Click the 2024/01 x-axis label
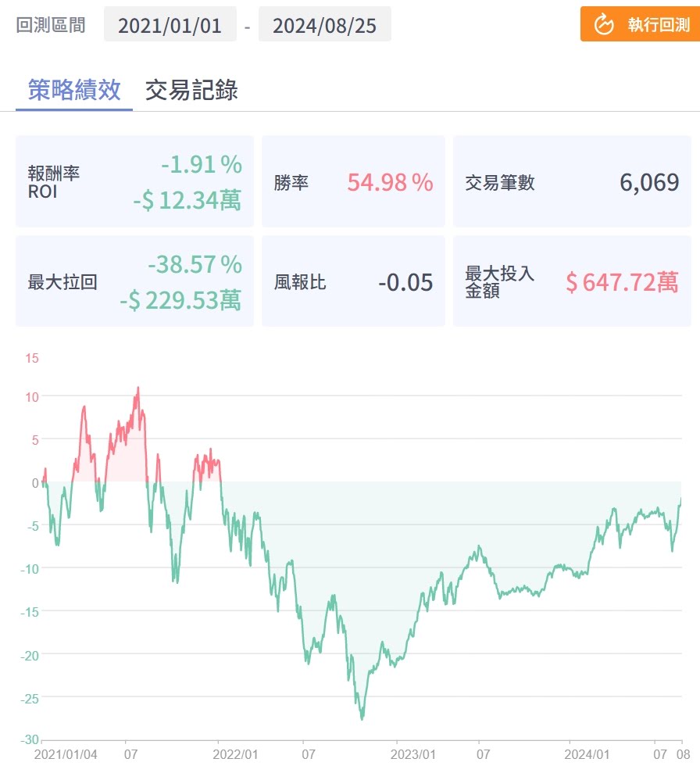The image size is (700, 773). click(587, 755)
